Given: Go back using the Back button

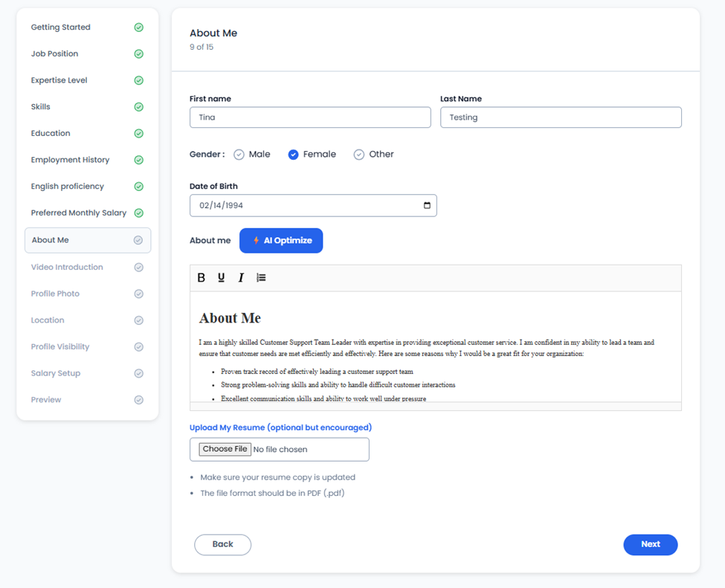Looking at the screenshot, I should click(222, 545).
